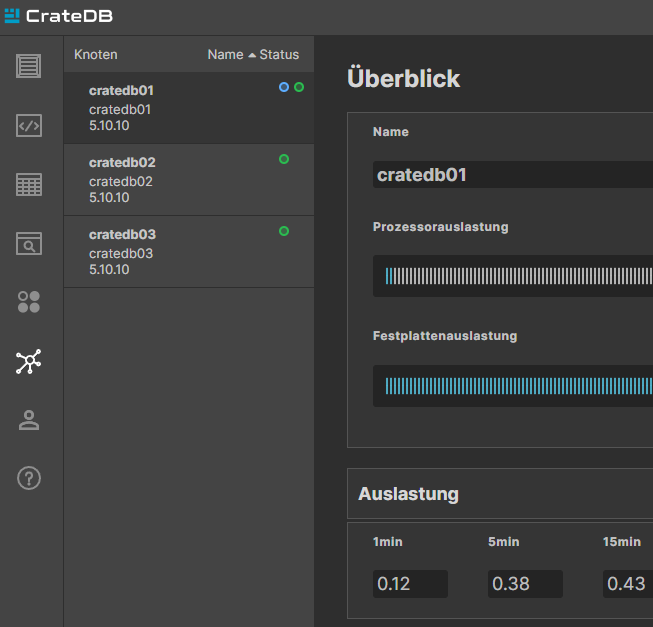This screenshot has height=627, width=653.
Task: Click version 5.10.10 under cratedb01
Action: [109, 125]
